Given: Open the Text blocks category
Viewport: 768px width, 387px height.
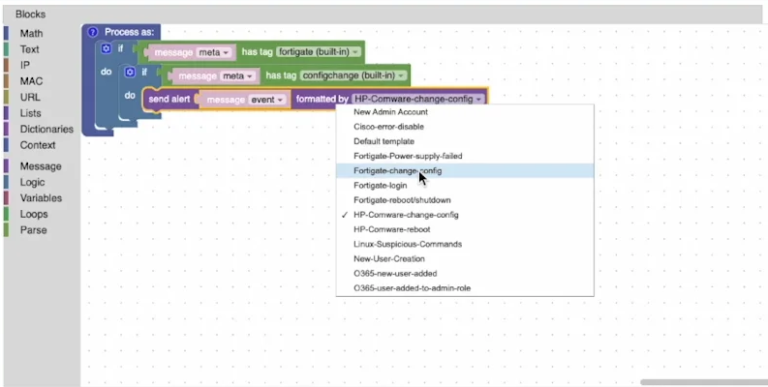Looking at the screenshot, I should coord(29,49).
